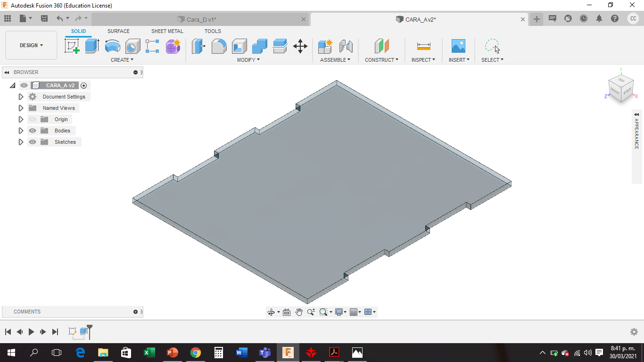Image resolution: width=644 pixels, height=362 pixels.
Task: Open the SELECT menu
Action: point(492,60)
